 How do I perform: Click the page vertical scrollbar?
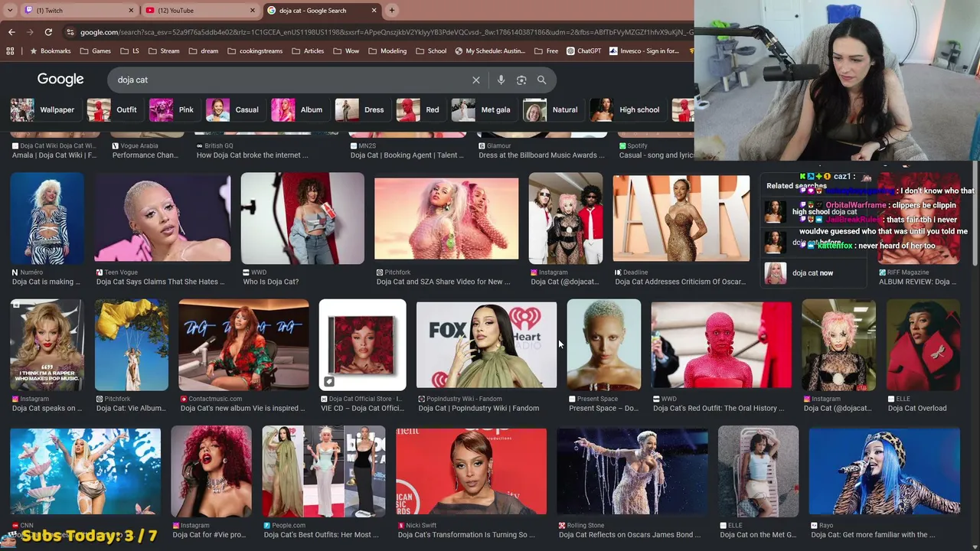(975, 214)
